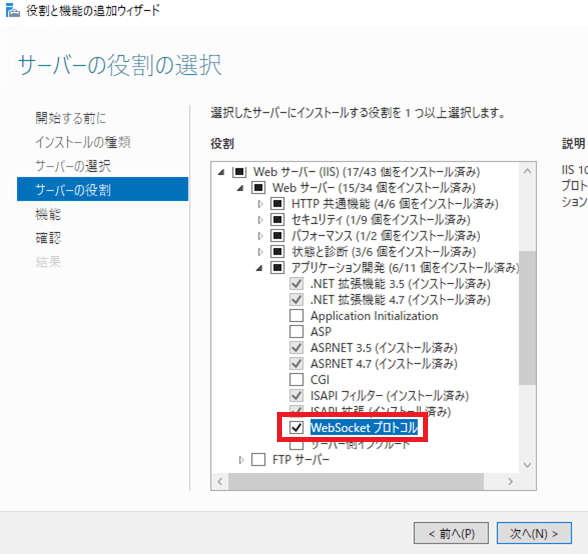Click the horizontal scrollbar's right arrow
Screen dimensions: 588x554
tap(510, 481)
